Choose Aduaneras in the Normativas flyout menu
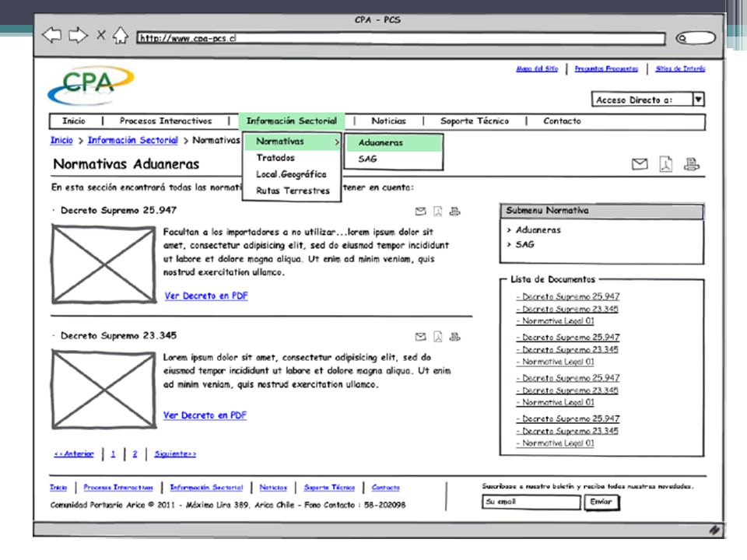 click(x=394, y=142)
